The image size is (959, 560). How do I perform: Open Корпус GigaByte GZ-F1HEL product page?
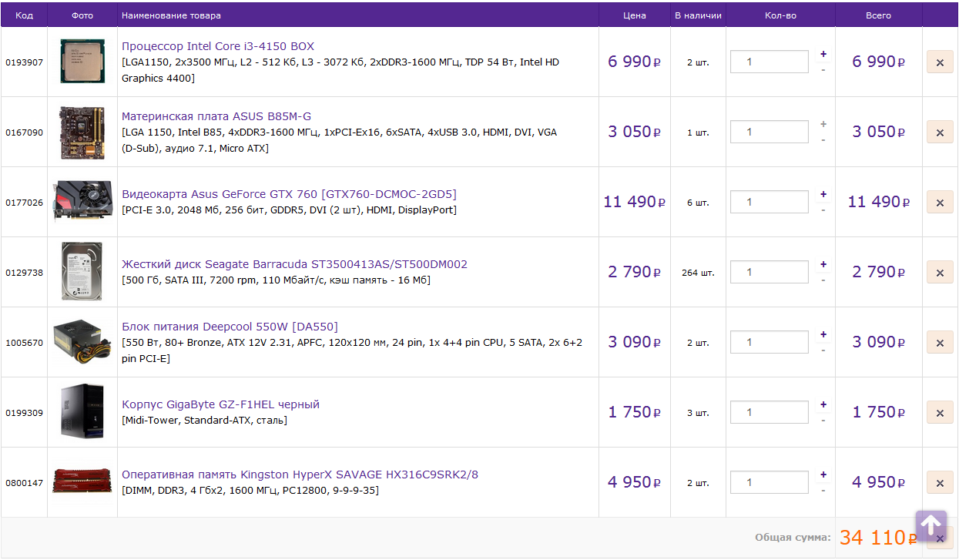point(220,404)
